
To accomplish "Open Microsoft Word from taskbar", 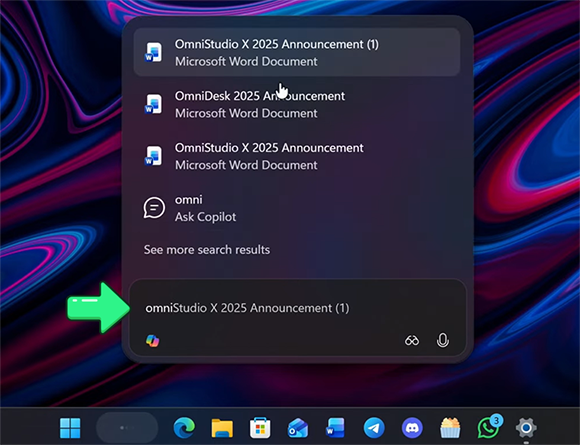I will [335, 428].
